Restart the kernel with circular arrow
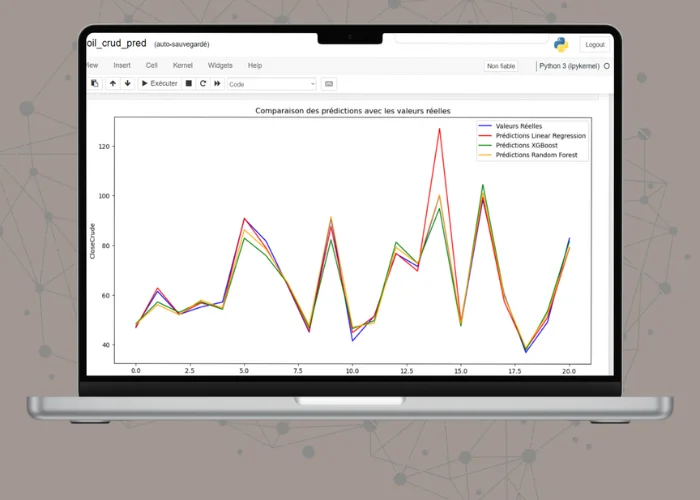 click(x=203, y=84)
